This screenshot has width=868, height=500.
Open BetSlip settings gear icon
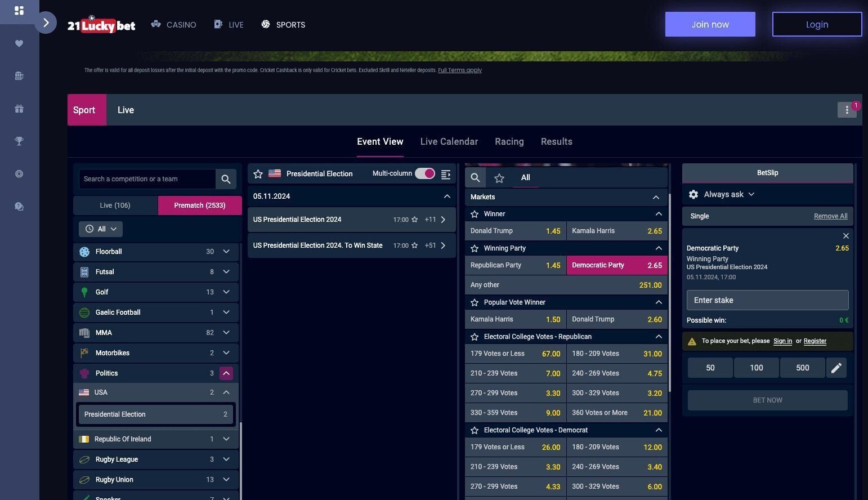(x=693, y=194)
